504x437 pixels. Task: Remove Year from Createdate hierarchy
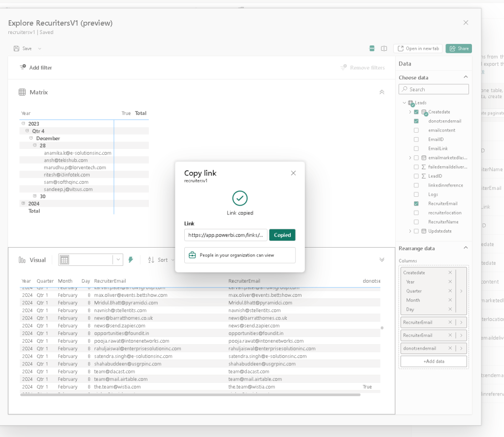click(x=450, y=282)
